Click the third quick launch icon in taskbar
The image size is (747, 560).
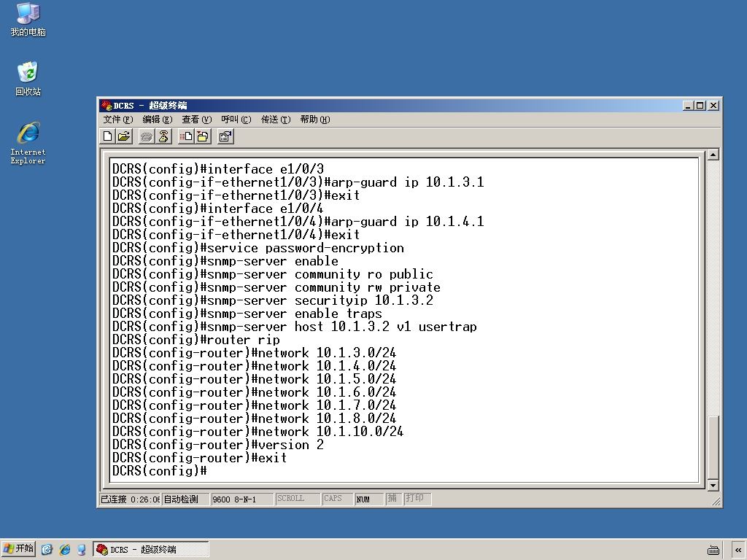click(82, 550)
